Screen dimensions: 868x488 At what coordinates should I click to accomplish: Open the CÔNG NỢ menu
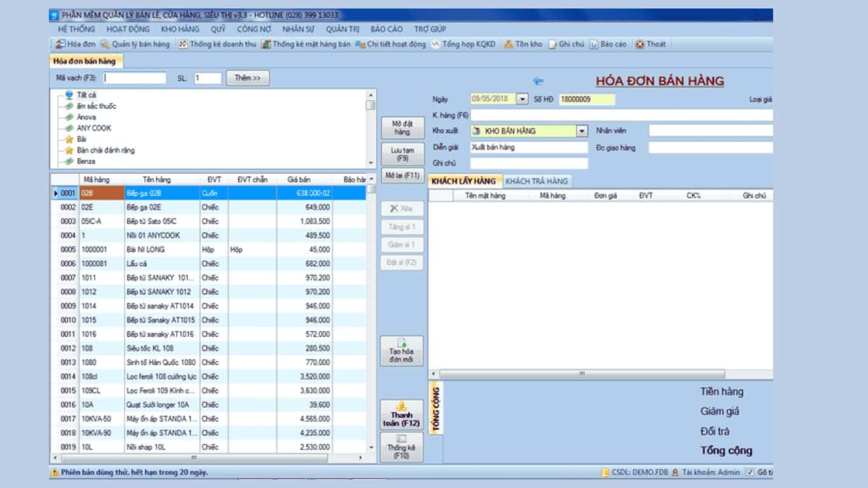pyautogui.click(x=254, y=29)
